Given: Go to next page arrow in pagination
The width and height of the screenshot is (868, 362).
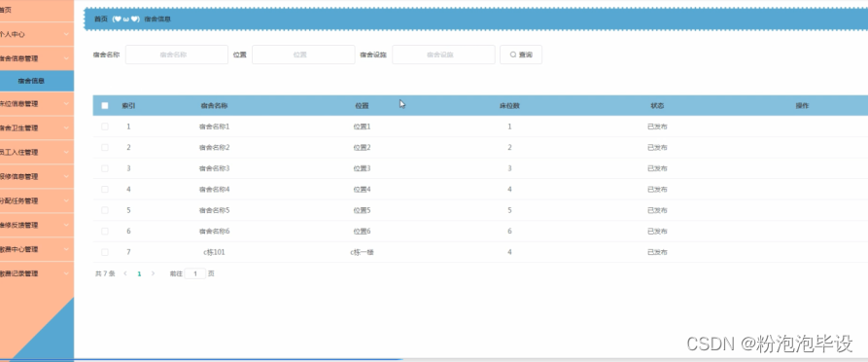Looking at the screenshot, I should (154, 273).
